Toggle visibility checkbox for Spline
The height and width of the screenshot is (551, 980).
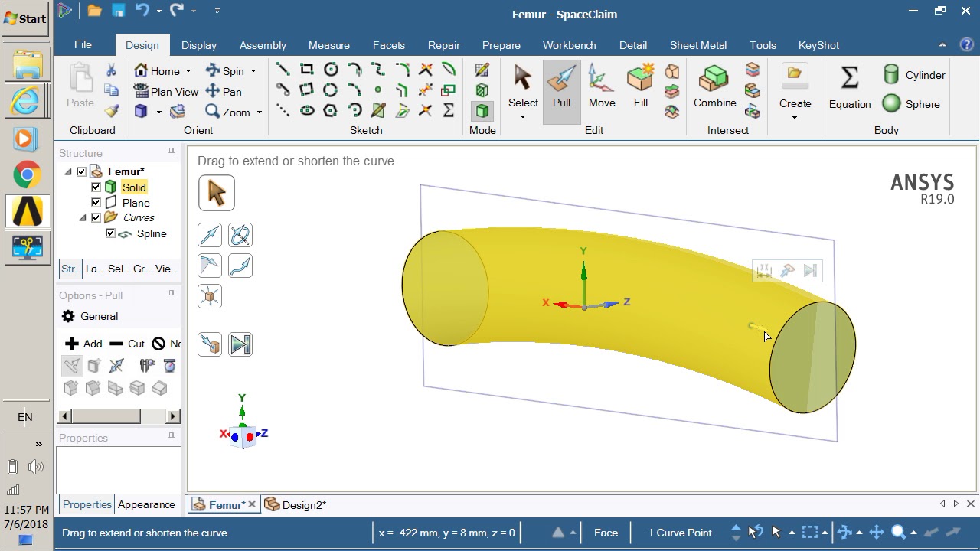pos(111,233)
